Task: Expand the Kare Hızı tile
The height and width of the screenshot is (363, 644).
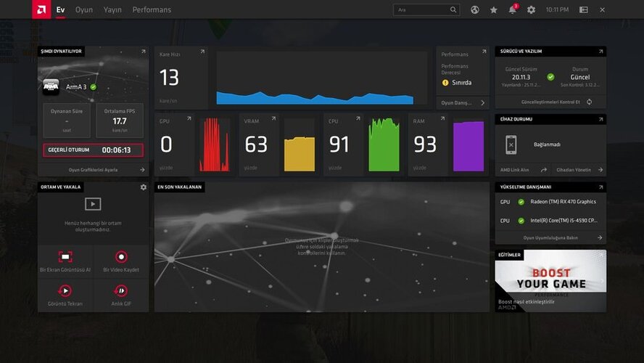Action: (202, 52)
